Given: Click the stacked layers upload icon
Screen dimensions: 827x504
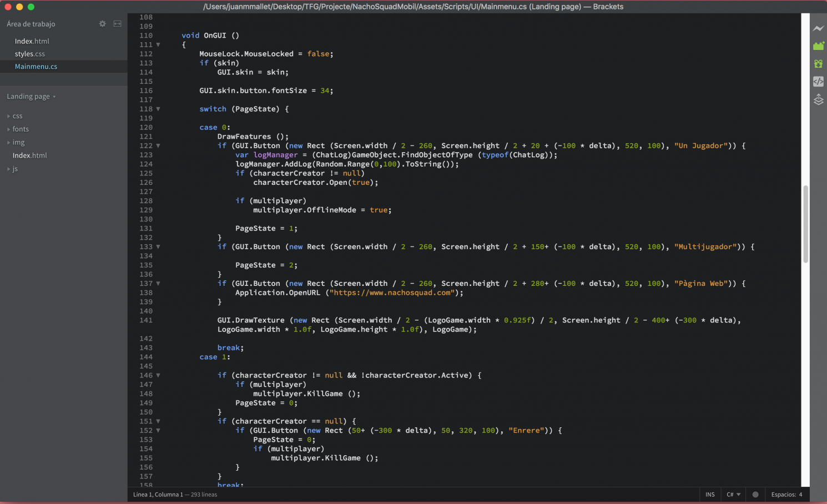Looking at the screenshot, I should click(x=818, y=100).
